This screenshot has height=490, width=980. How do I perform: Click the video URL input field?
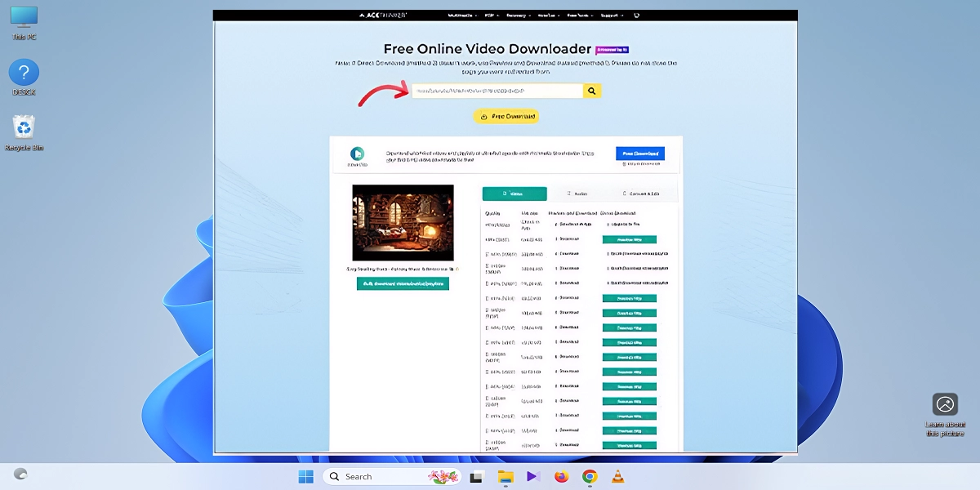point(497,91)
